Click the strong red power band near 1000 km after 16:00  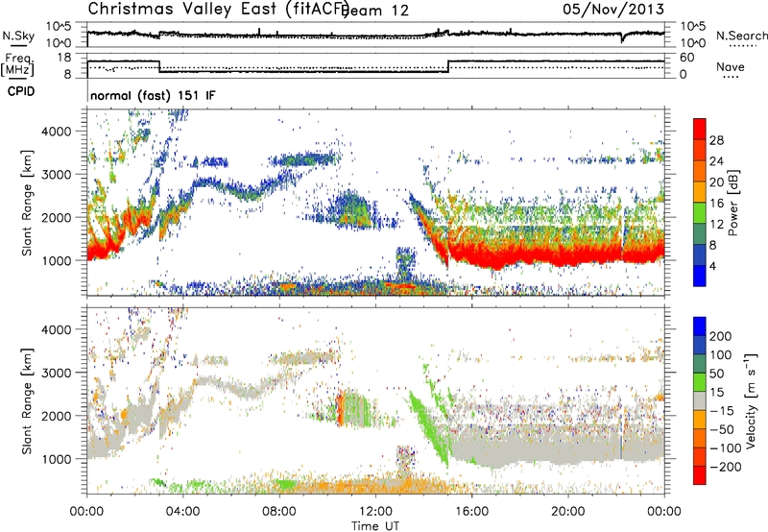559,255
